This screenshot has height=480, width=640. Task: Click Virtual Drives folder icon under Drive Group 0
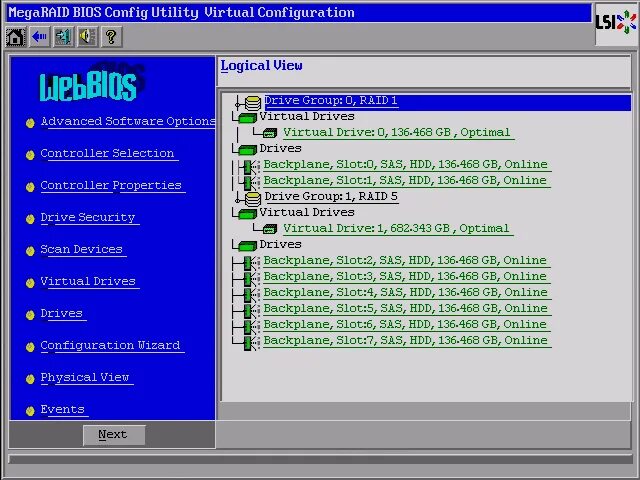tap(247, 118)
